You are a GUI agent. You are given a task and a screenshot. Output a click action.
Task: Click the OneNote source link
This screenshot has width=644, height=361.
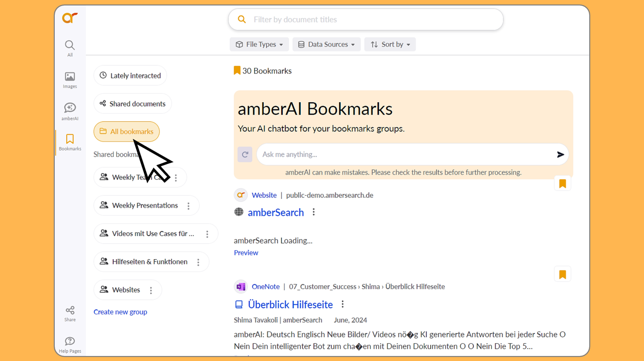click(x=266, y=287)
